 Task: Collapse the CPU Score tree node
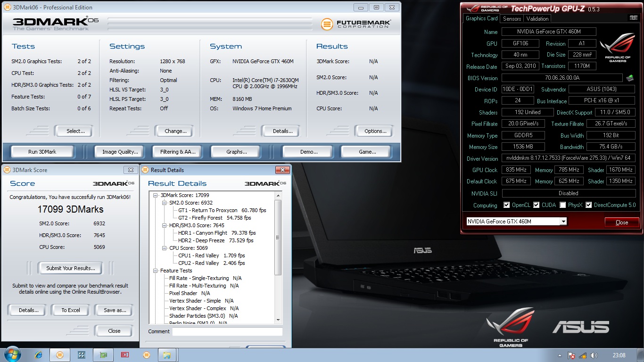[x=165, y=248]
